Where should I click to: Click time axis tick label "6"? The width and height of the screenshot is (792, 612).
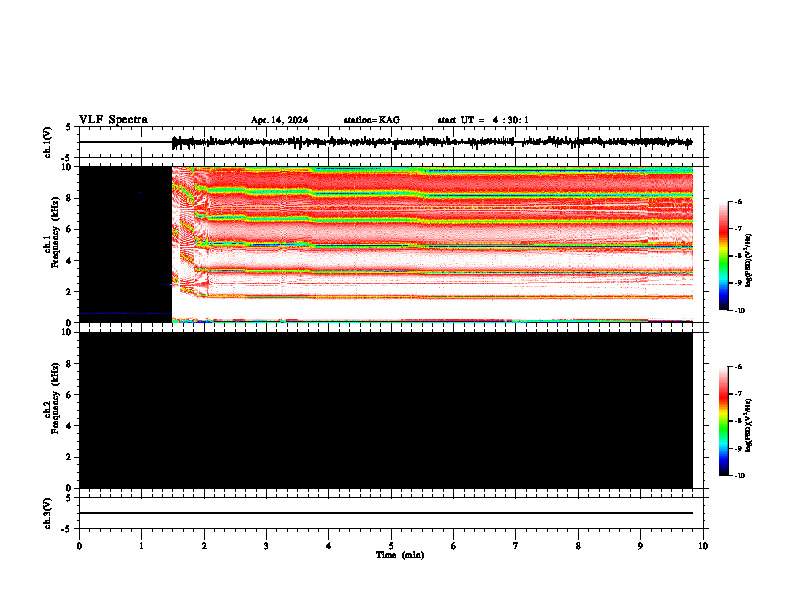(x=454, y=546)
